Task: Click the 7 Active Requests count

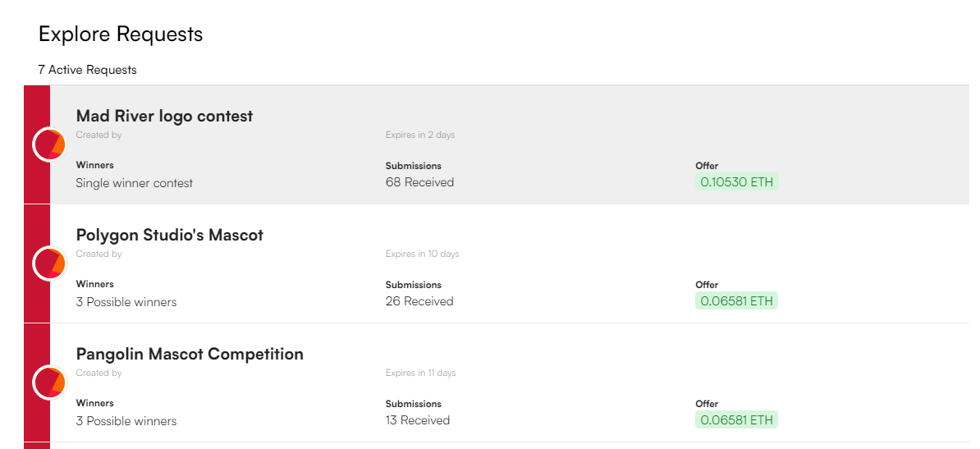Action: pyautogui.click(x=87, y=70)
